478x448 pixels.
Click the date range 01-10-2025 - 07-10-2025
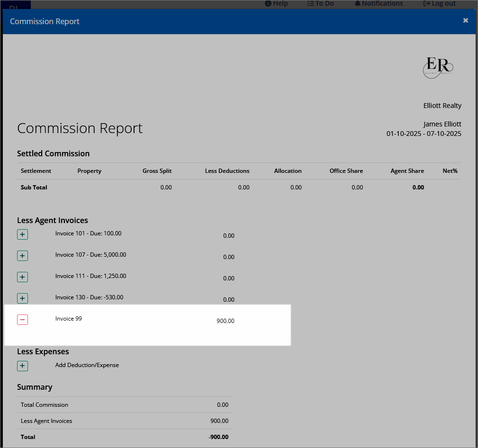pos(424,134)
